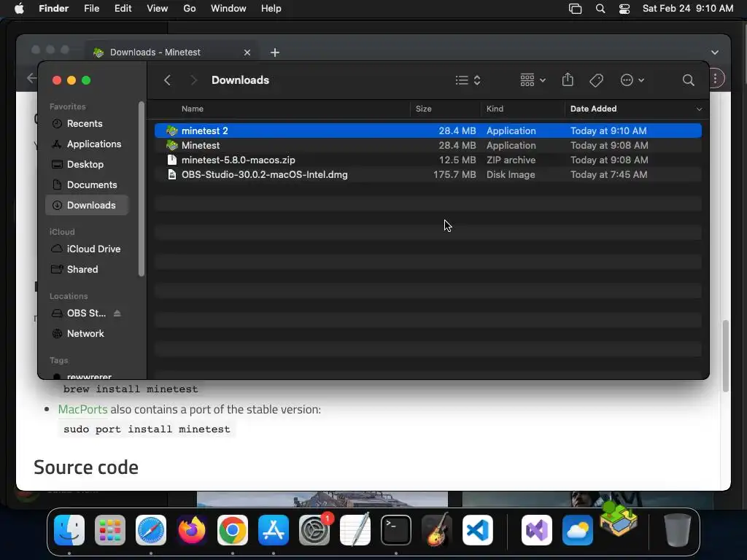Select the minetest 2 application row
Screen dimensions: 747x560
pos(427,131)
